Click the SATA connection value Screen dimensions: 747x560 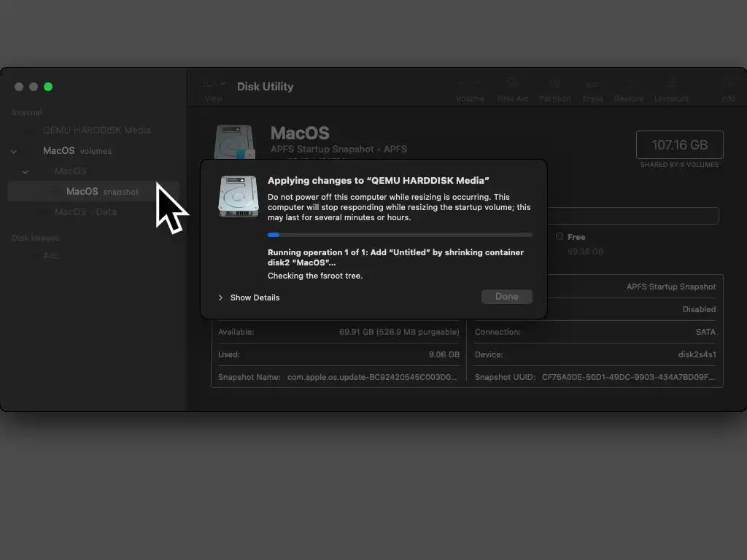(x=705, y=332)
